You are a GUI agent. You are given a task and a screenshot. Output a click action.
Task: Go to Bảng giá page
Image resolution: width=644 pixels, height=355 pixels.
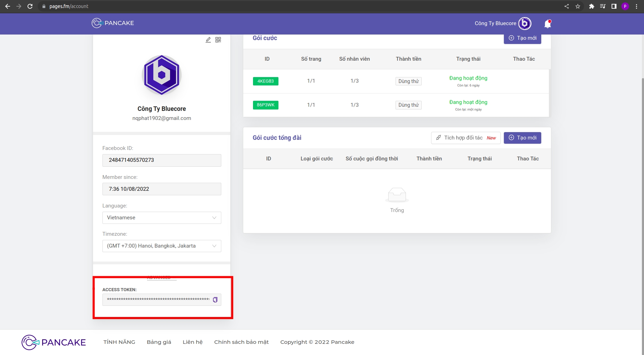click(x=159, y=342)
